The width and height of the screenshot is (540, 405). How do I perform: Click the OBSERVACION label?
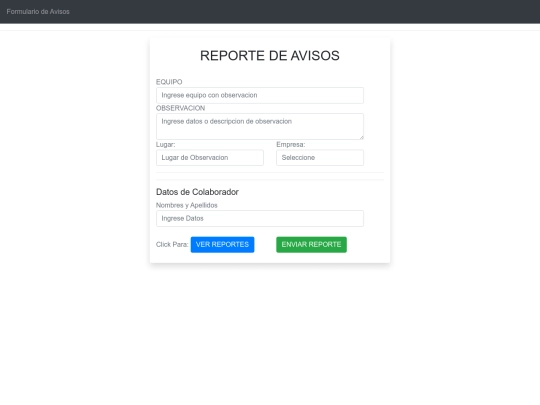pyautogui.click(x=180, y=108)
